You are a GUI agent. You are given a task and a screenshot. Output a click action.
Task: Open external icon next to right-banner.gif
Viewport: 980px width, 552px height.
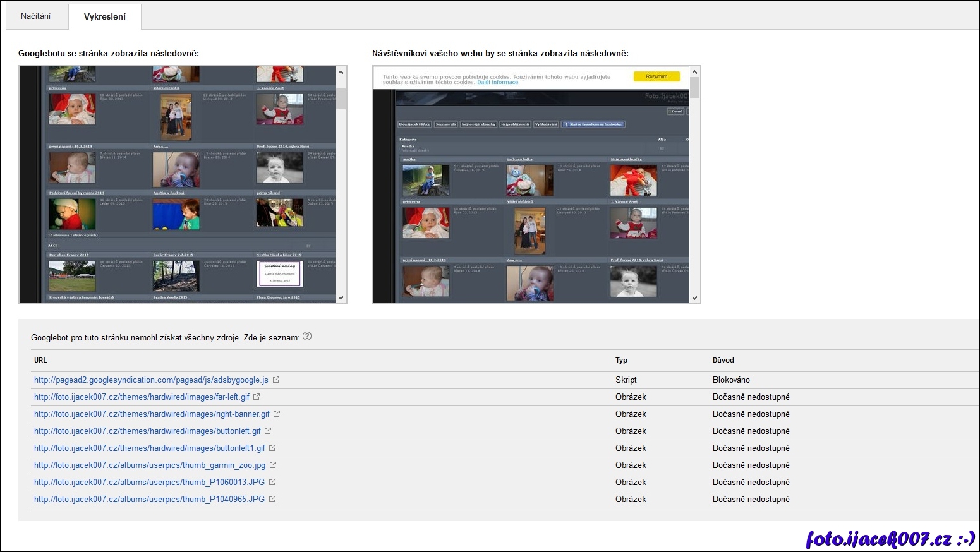pyautogui.click(x=277, y=414)
